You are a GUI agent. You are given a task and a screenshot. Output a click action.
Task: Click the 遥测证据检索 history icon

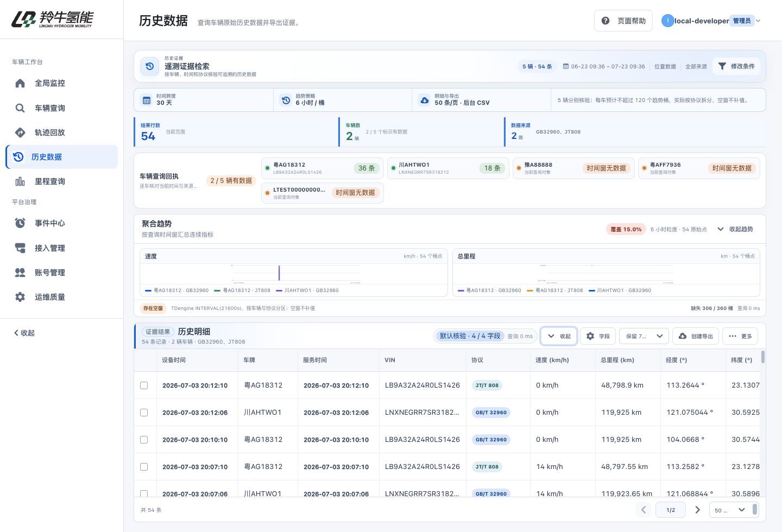click(x=150, y=66)
